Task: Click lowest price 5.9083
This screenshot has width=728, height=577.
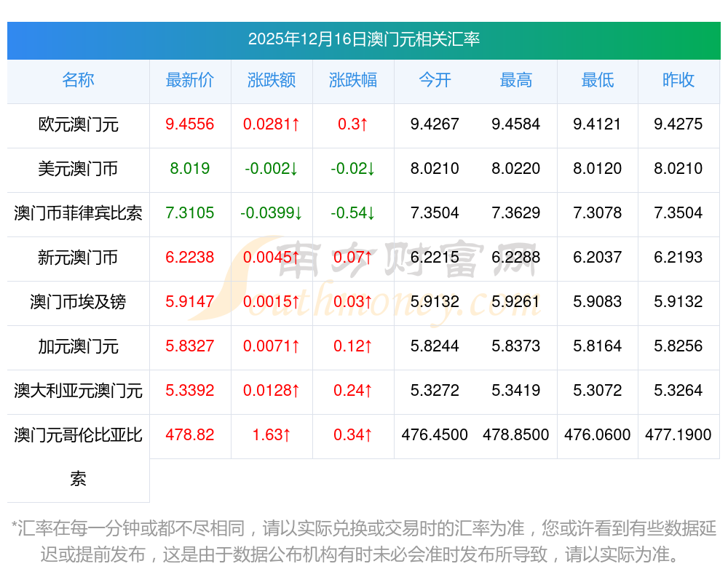Action: click(x=597, y=301)
